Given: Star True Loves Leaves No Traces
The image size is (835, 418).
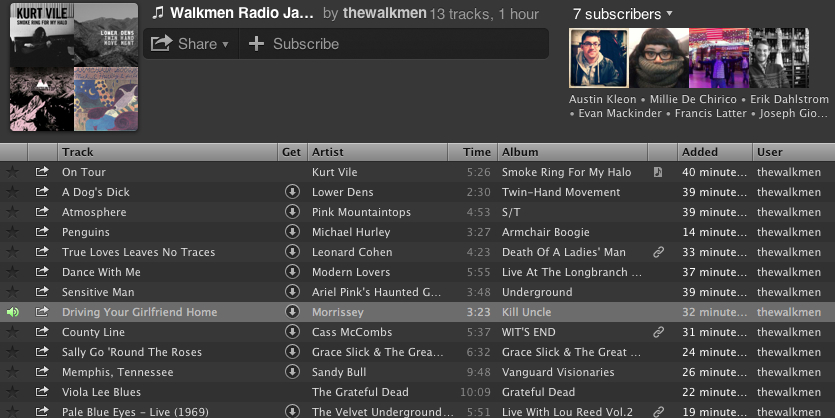Looking at the screenshot, I should [12, 252].
